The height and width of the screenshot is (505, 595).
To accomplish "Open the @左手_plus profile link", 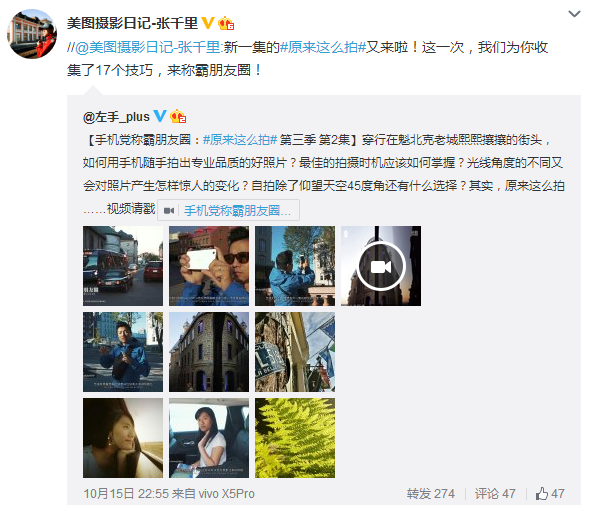I will pyautogui.click(x=116, y=116).
